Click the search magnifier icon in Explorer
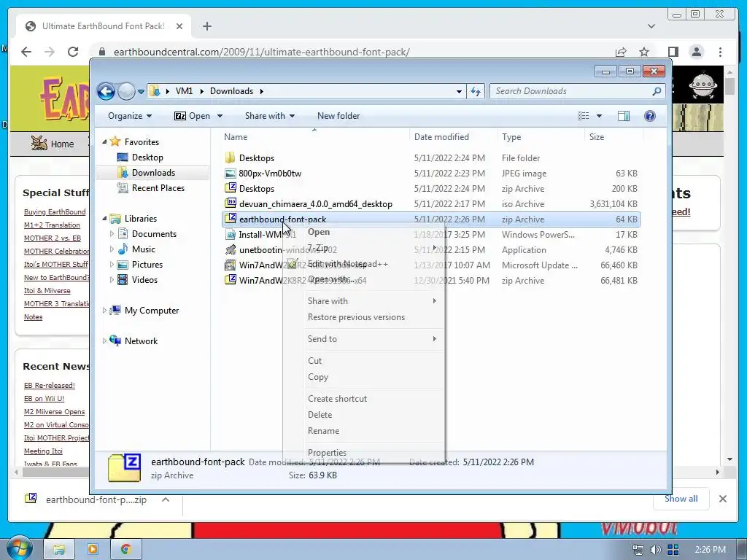 [657, 91]
